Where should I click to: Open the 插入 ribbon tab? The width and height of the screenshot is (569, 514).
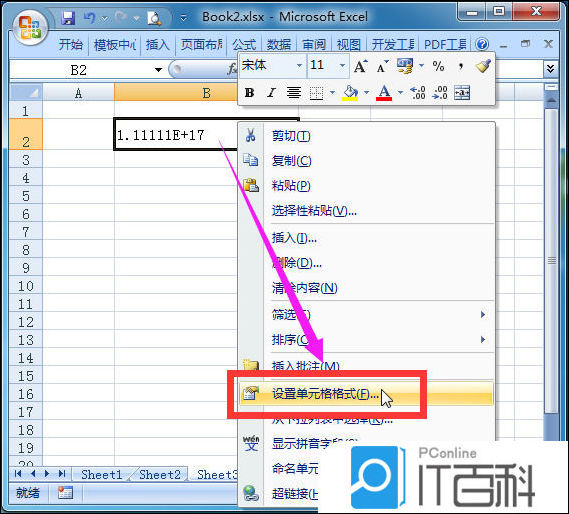(157, 45)
